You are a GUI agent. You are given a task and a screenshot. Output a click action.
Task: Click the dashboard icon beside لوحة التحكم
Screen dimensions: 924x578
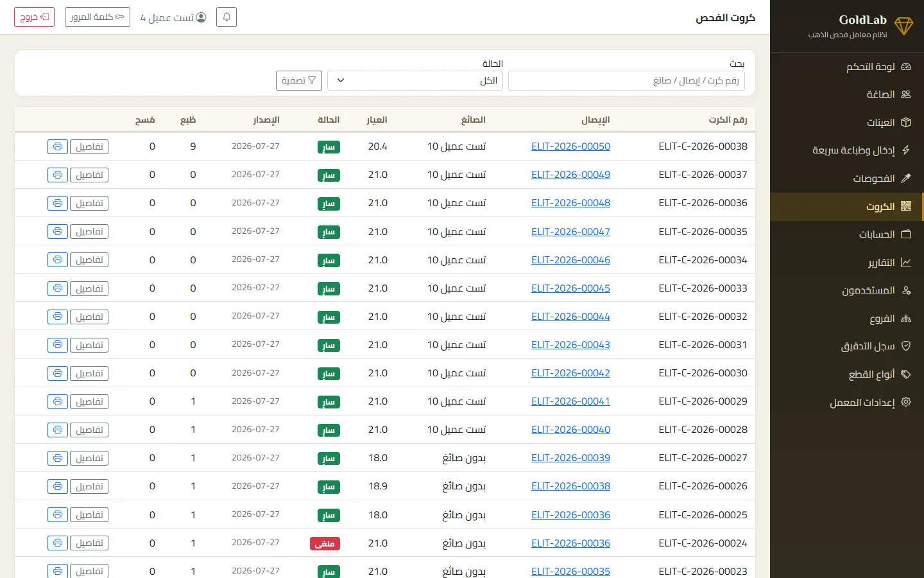point(906,67)
